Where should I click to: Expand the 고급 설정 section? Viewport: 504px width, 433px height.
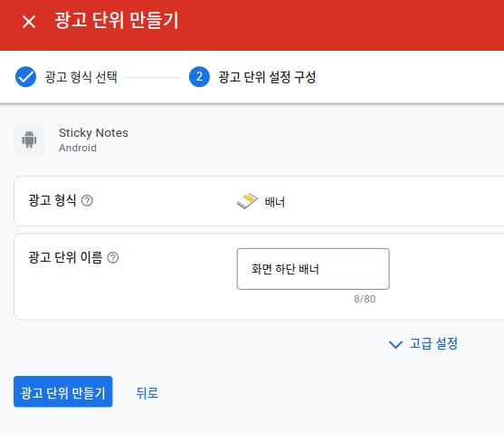pos(423,343)
